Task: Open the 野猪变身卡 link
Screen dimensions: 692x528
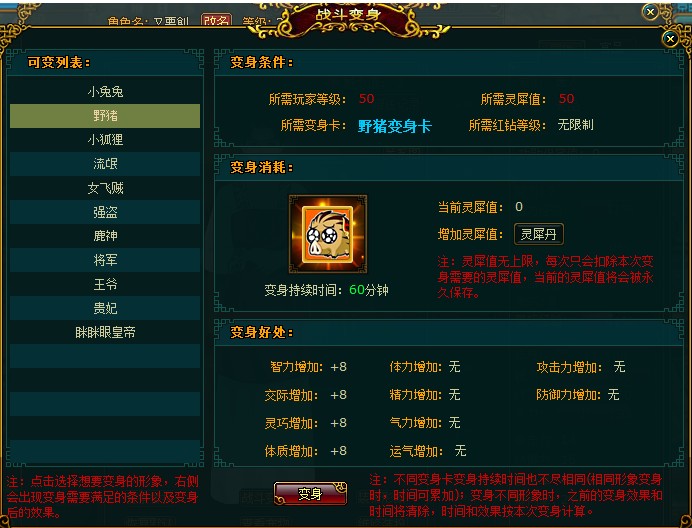Action: [394, 126]
